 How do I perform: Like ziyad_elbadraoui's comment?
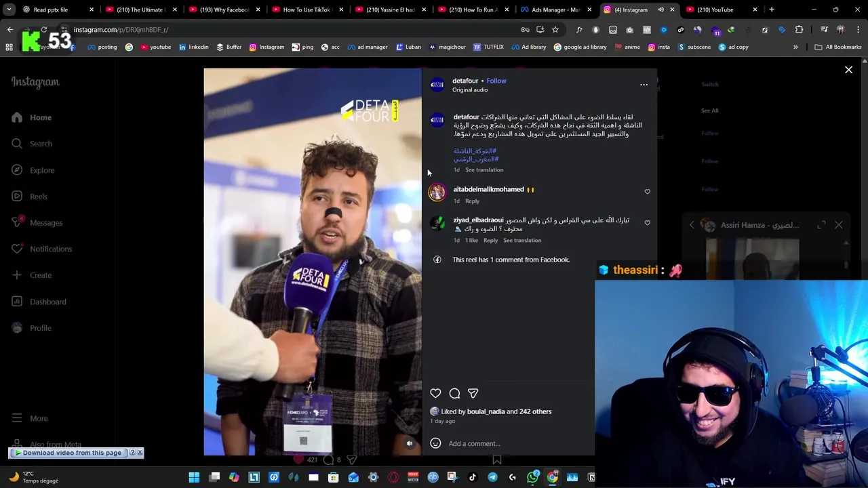647,223
